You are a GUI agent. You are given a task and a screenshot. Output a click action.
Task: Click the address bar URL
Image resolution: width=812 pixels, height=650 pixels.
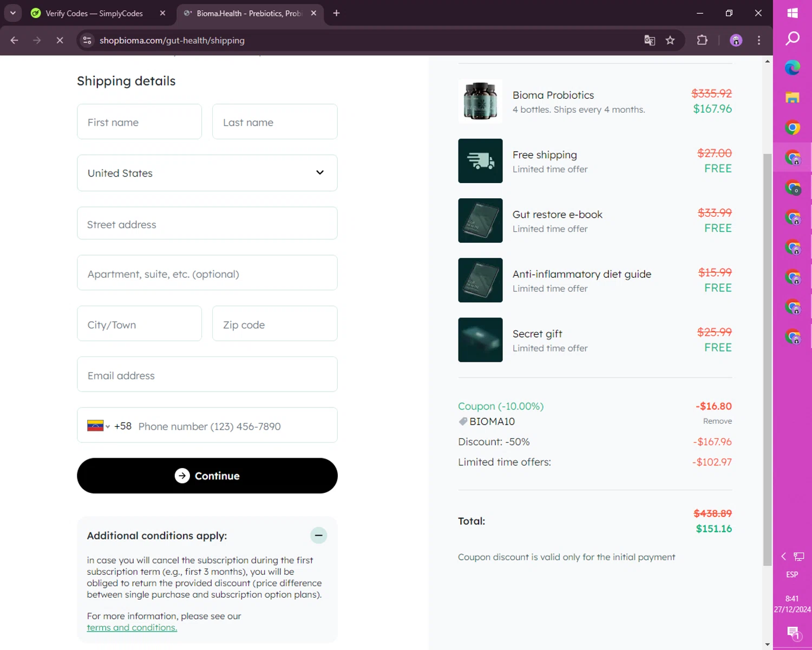(172, 41)
